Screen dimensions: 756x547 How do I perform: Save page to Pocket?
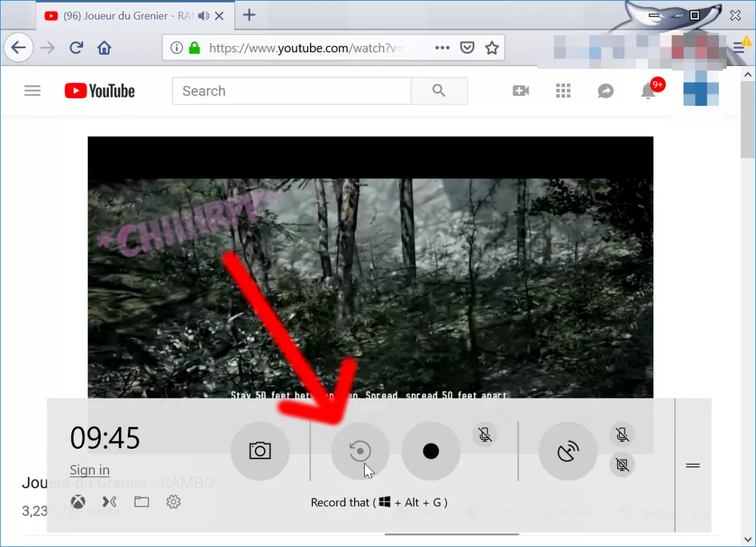pyautogui.click(x=467, y=48)
